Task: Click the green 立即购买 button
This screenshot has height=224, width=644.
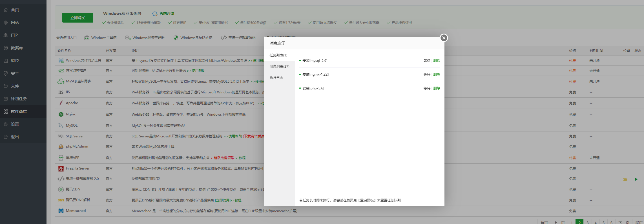Action: tap(78, 17)
